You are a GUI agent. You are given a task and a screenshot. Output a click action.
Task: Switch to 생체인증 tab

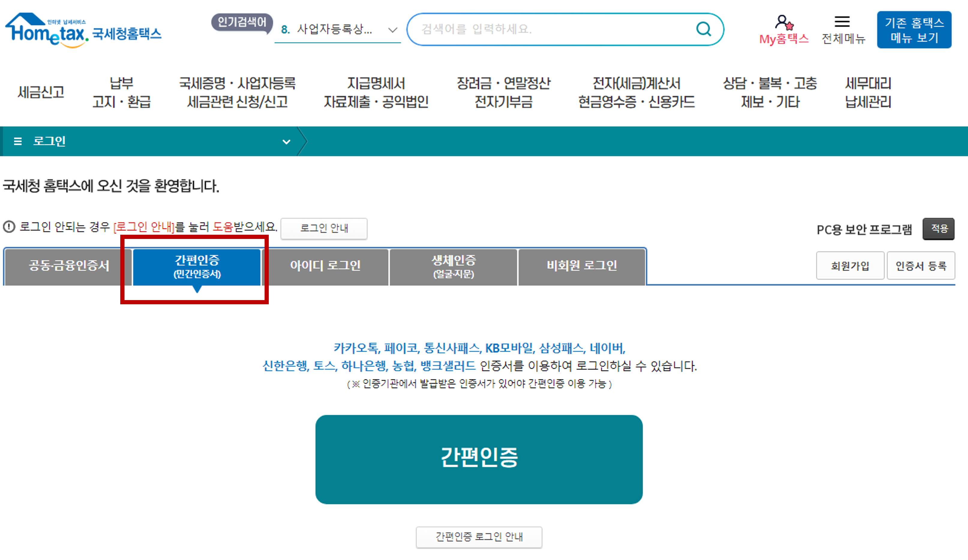pyautogui.click(x=453, y=267)
